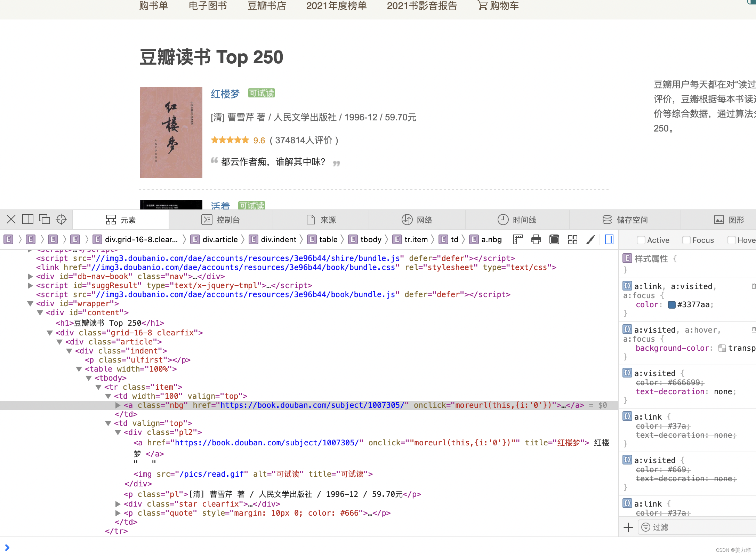Click the a:visited, a:hover rule icon
The image size is (756, 556).
point(627,329)
